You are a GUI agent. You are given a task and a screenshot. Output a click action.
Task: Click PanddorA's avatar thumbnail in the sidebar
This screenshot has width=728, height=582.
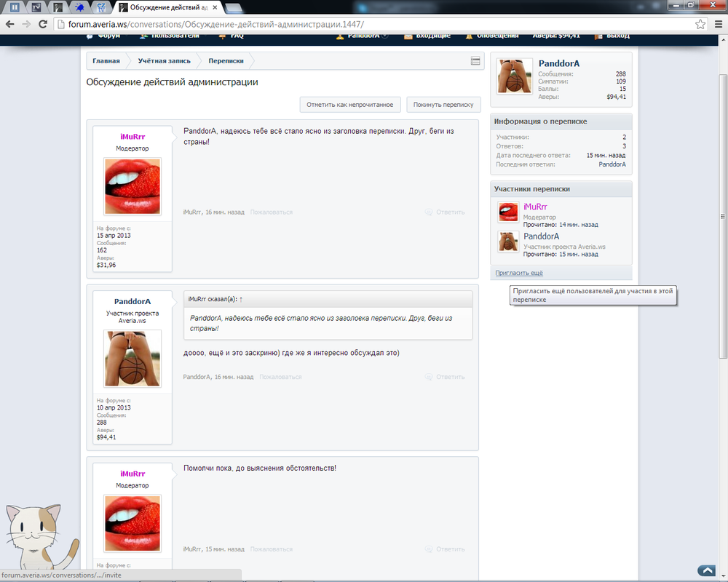507,241
